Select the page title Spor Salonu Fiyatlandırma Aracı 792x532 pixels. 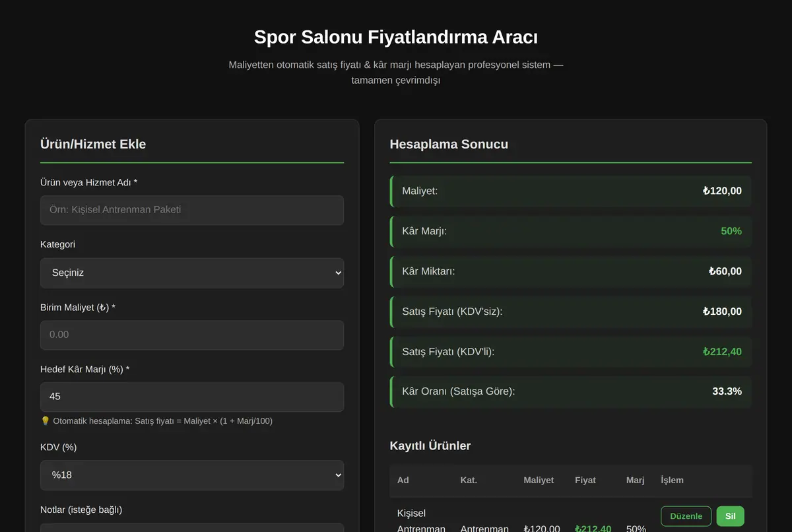(x=396, y=37)
